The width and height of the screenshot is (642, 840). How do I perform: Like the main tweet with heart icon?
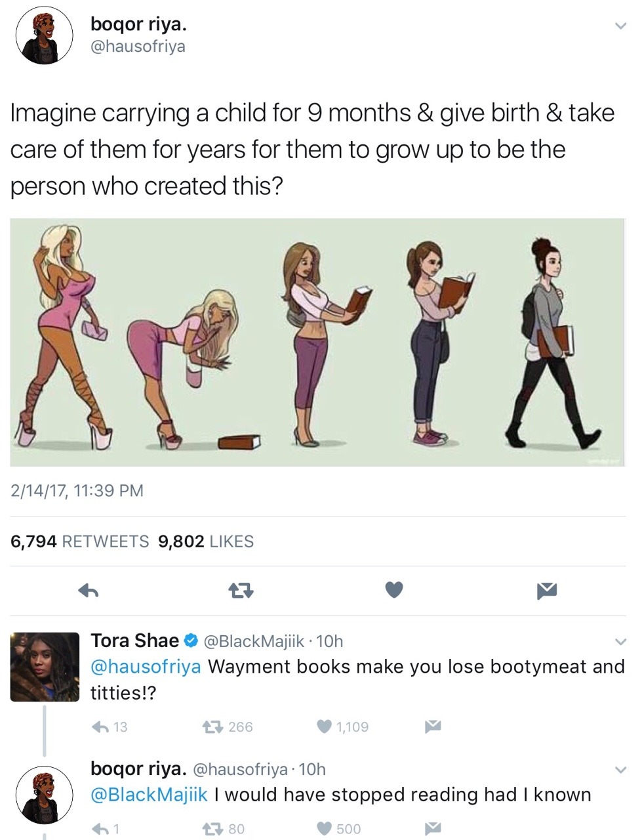point(393,591)
